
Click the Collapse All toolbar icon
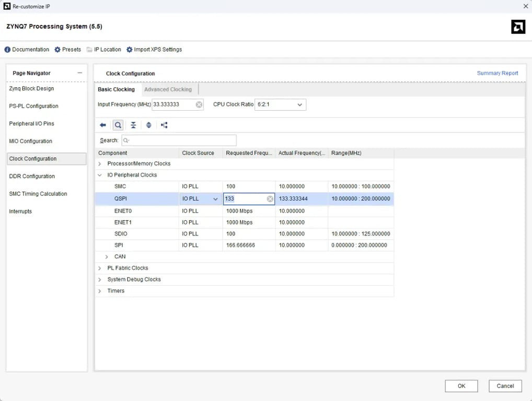point(133,125)
